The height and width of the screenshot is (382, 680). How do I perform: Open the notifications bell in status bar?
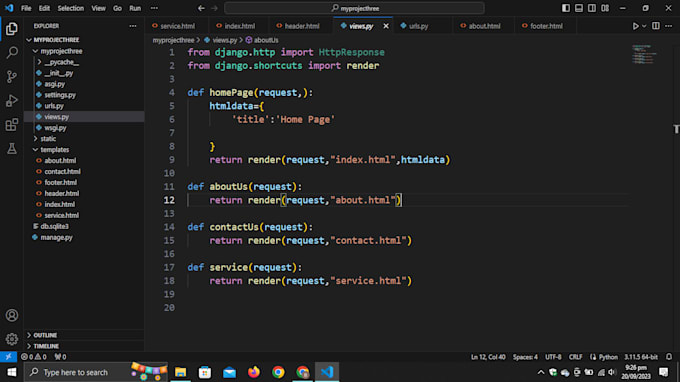669,357
